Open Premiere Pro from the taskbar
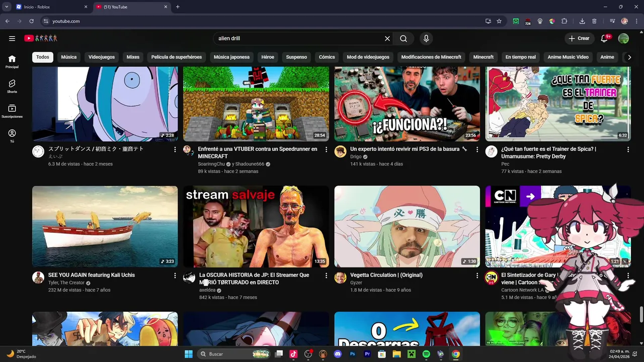The image size is (644, 362). (367, 354)
